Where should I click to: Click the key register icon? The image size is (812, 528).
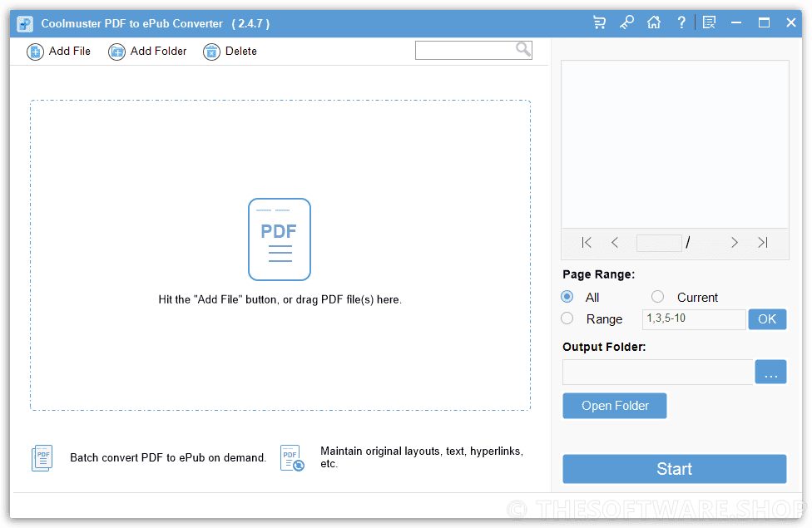pos(626,22)
